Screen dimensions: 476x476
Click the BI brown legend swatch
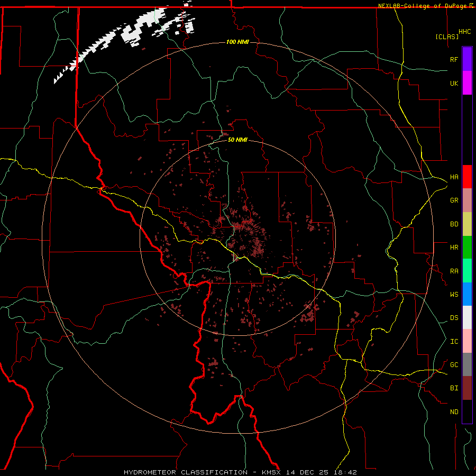click(x=467, y=388)
